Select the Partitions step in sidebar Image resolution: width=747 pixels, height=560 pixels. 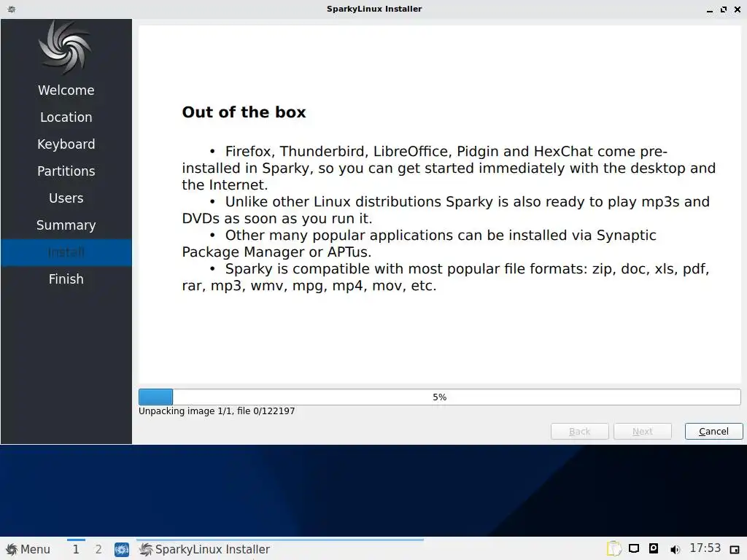point(66,171)
